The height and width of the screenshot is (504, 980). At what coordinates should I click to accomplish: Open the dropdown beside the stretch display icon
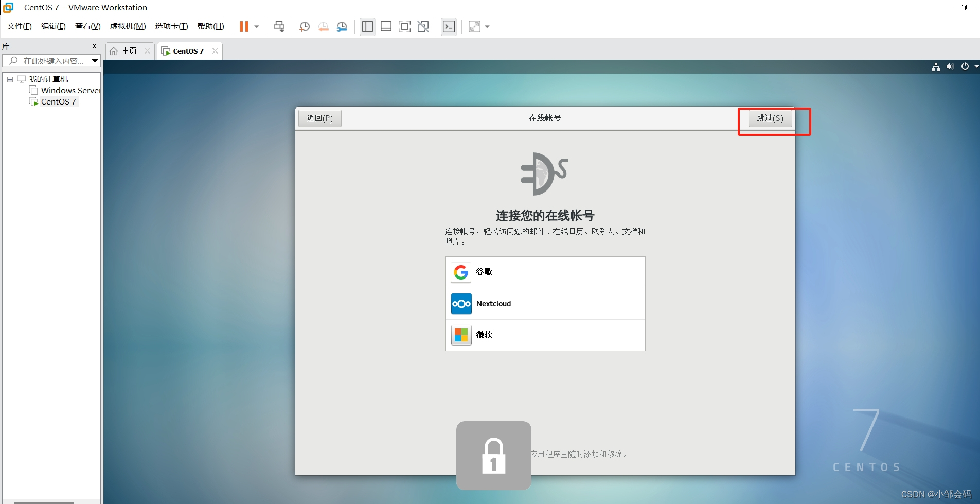pos(487,27)
